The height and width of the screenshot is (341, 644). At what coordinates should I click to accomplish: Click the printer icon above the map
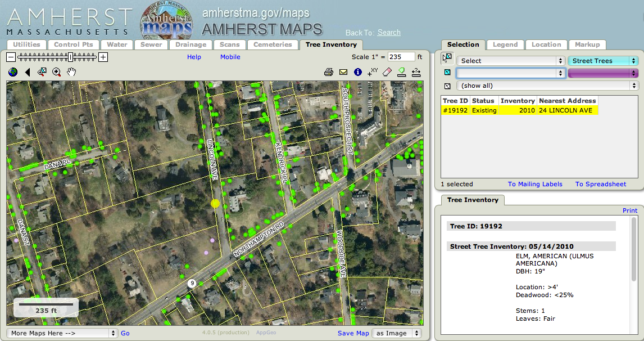tap(329, 72)
